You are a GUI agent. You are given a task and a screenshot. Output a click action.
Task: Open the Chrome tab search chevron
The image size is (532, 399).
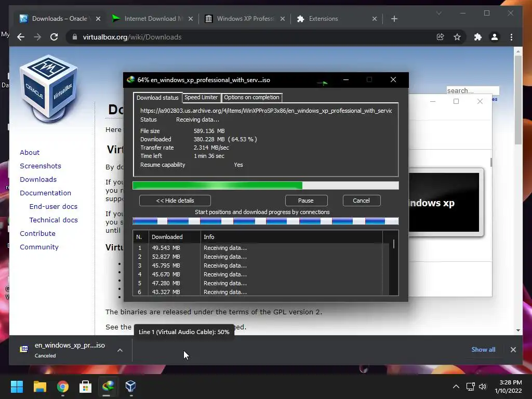438,13
